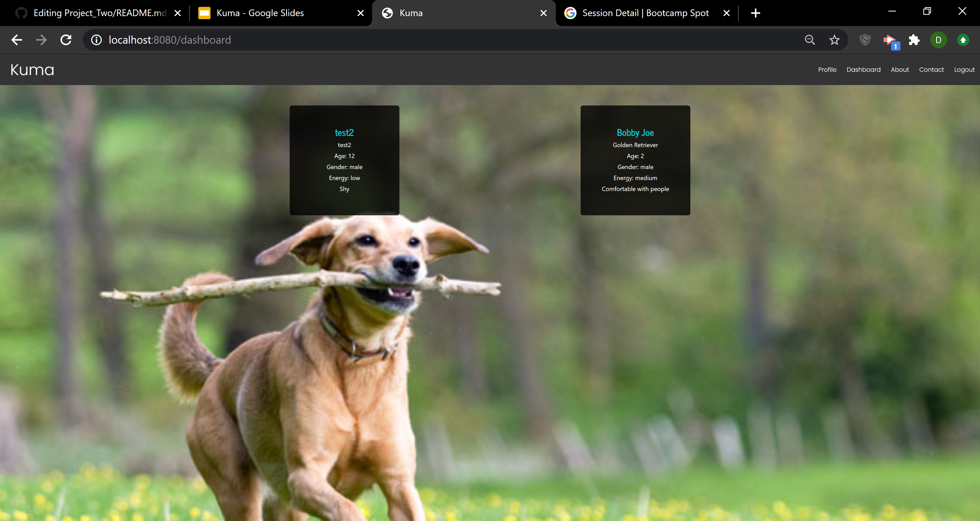Viewport: 980px width, 521px height.
Task: Click the browser forward arrow
Action: click(41, 40)
